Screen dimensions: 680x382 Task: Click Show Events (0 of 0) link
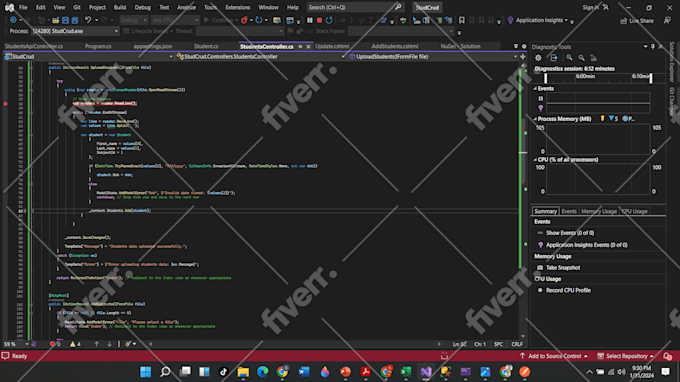[570, 233]
